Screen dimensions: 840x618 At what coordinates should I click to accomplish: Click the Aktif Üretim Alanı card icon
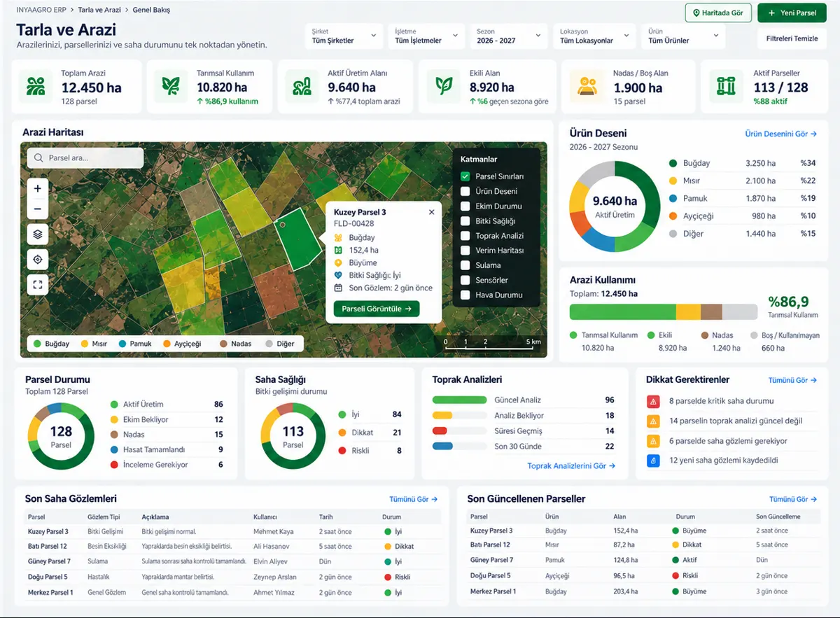pyautogui.click(x=302, y=86)
